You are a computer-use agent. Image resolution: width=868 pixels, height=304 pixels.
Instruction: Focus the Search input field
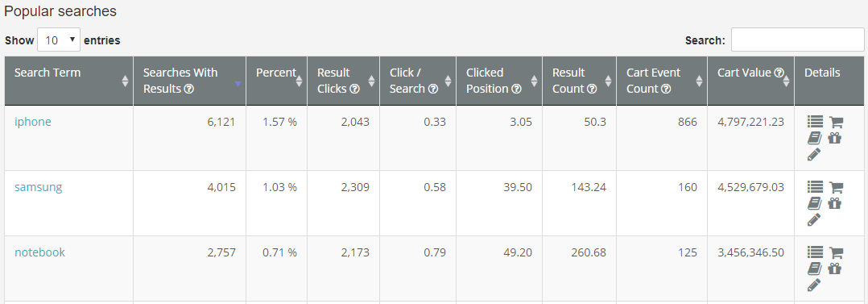pos(797,40)
